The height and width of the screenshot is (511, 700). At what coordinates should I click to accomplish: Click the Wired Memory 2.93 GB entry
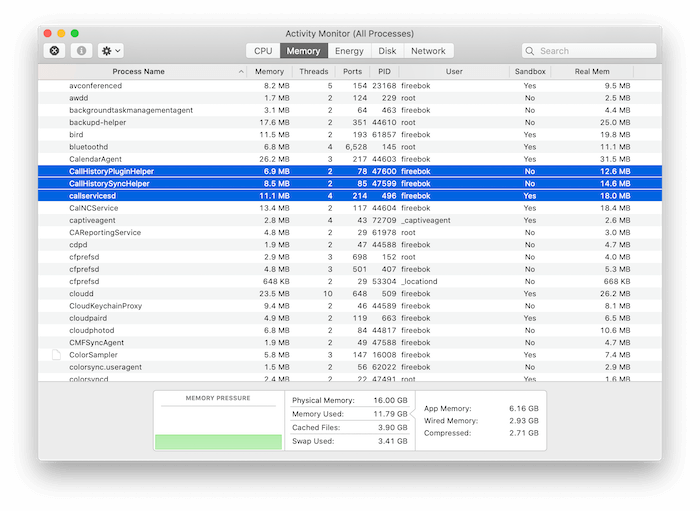[x=481, y=421]
